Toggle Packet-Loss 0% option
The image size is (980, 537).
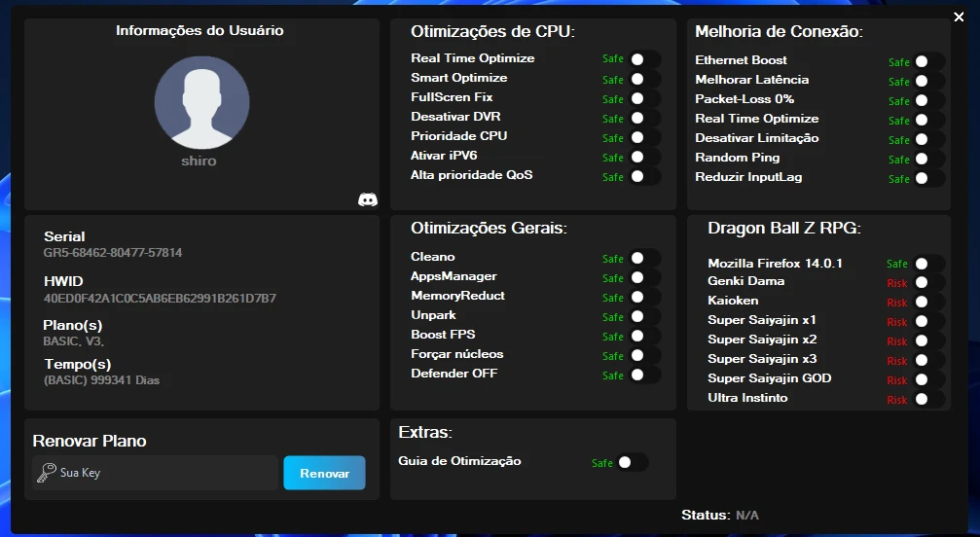tap(928, 100)
